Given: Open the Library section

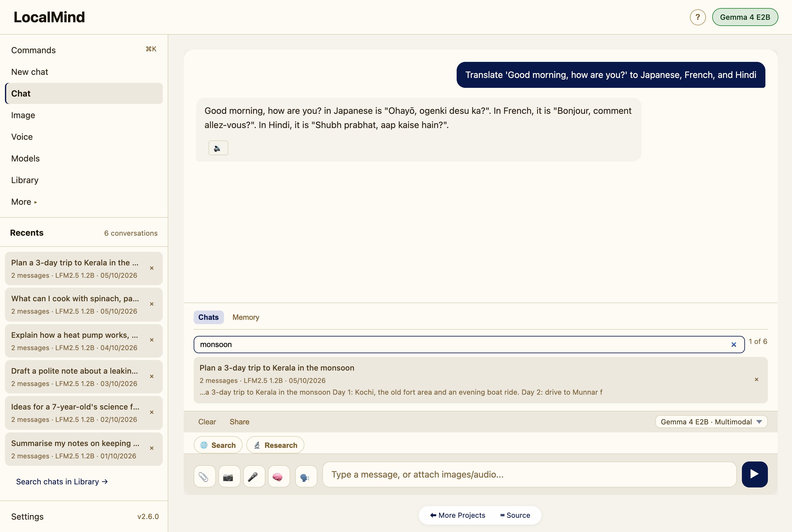Looking at the screenshot, I should pos(84,180).
